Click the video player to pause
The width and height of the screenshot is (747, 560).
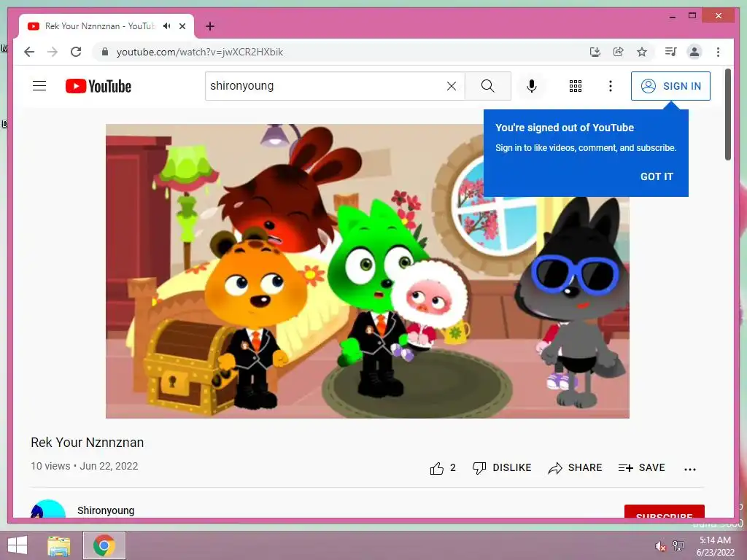pos(368,271)
